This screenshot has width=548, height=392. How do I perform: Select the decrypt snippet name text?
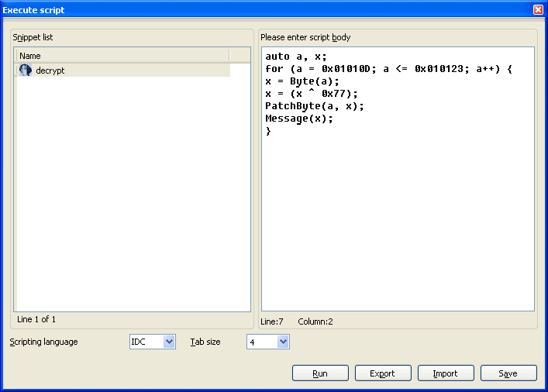(50, 70)
